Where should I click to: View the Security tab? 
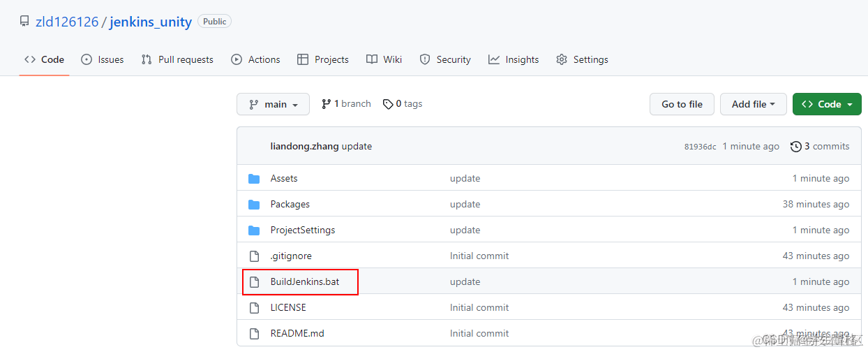coord(445,59)
